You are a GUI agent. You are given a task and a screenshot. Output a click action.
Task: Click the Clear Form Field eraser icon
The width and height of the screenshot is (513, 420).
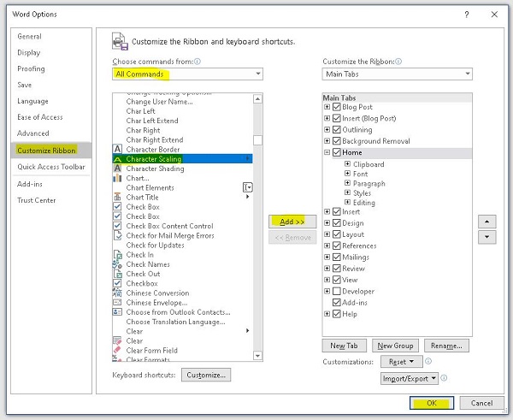(117, 350)
